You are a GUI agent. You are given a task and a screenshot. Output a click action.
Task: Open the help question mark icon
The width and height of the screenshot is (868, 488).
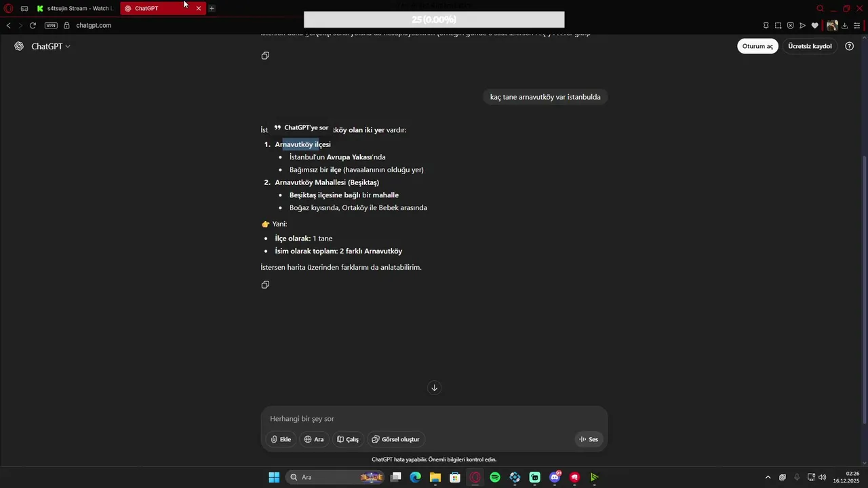coord(850,46)
